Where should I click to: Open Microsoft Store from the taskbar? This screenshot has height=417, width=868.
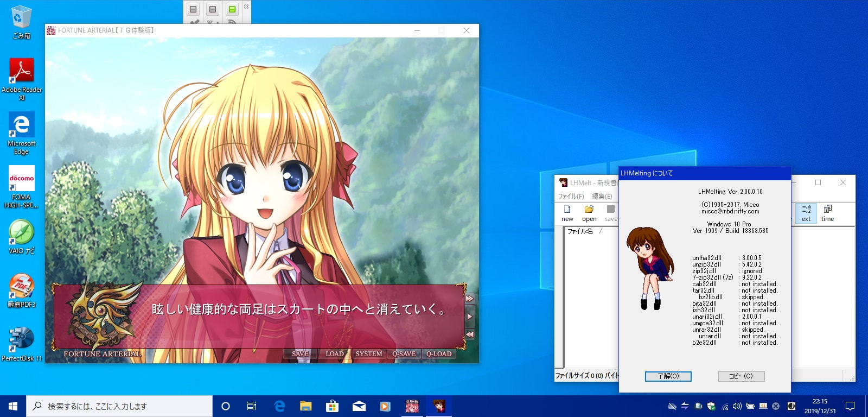click(x=332, y=406)
